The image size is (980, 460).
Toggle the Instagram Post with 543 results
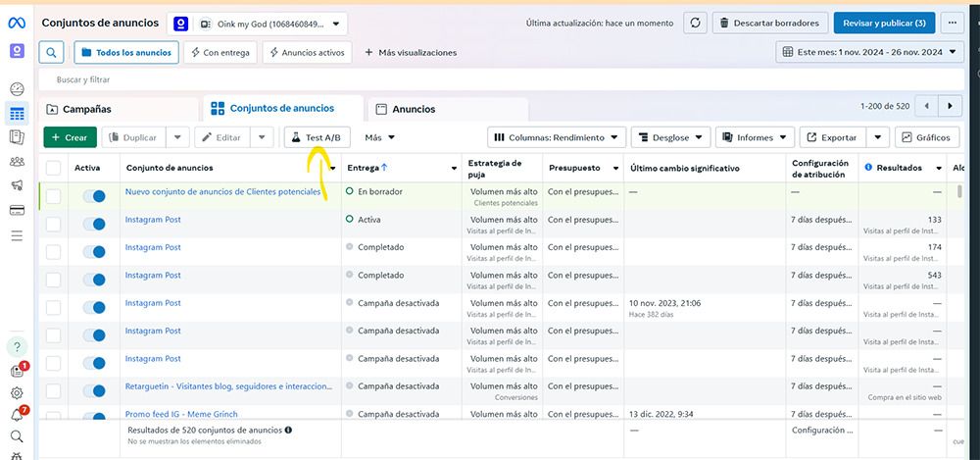click(94, 280)
